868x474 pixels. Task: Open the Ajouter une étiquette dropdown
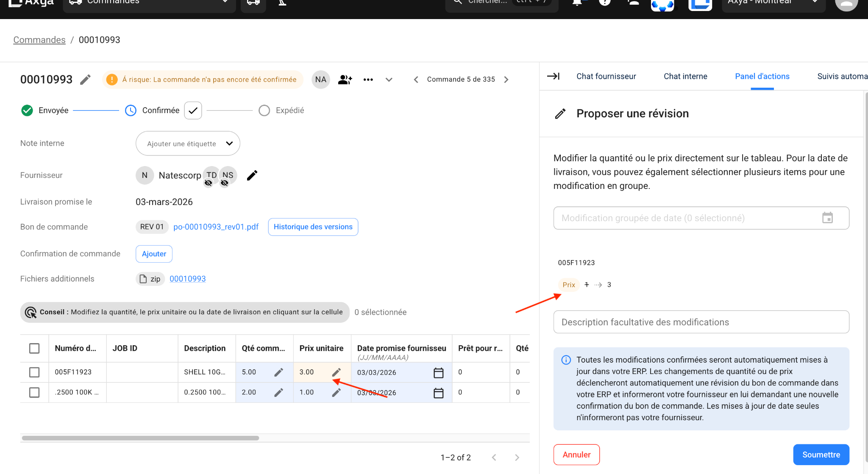(188, 143)
